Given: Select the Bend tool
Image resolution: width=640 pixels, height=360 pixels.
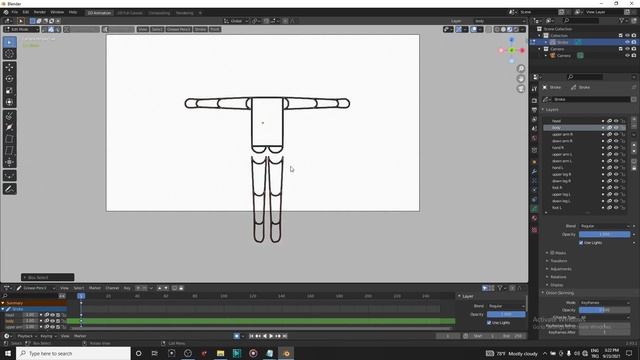Looking at the screenshot, I should (x=10, y=139).
